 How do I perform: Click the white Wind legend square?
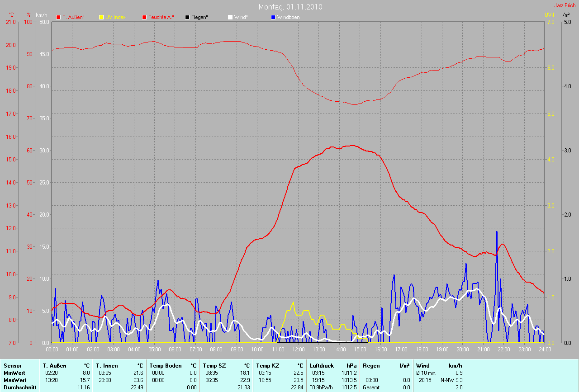pos(230,17)
